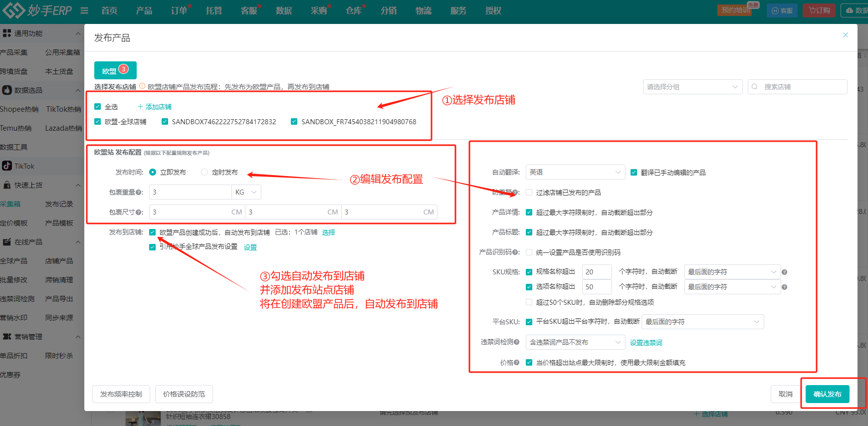The image size is (868, 426).
Task: Click the 通用功能 grid icon in sidebar
Action: pyautogui.click(x=7, y=33)
